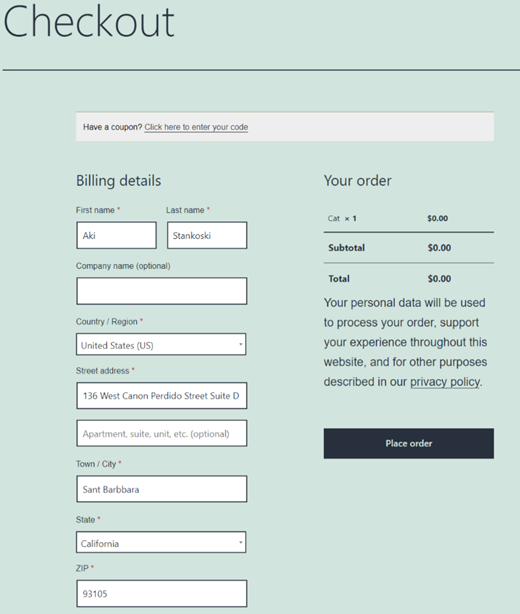This screenshot has height=614, width=520.
Task: Expand the United States (US) dropdown arrow
Action: (240, 345)
